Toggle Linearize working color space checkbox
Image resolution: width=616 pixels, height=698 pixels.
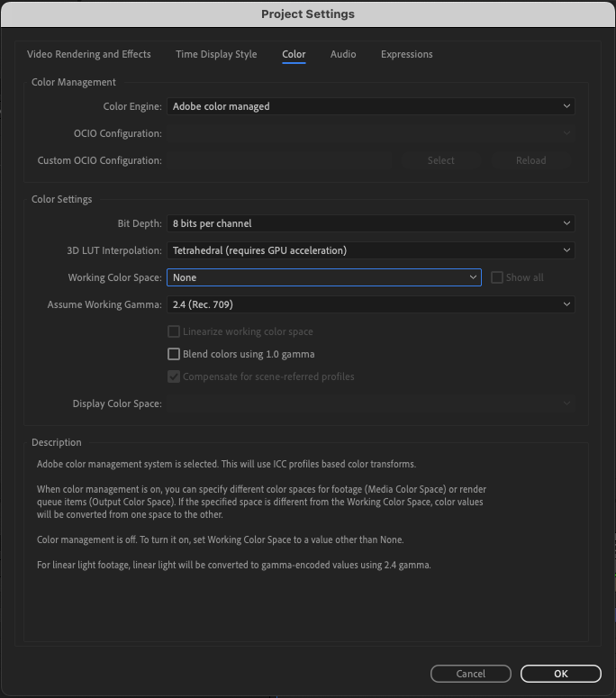[175, 331]
